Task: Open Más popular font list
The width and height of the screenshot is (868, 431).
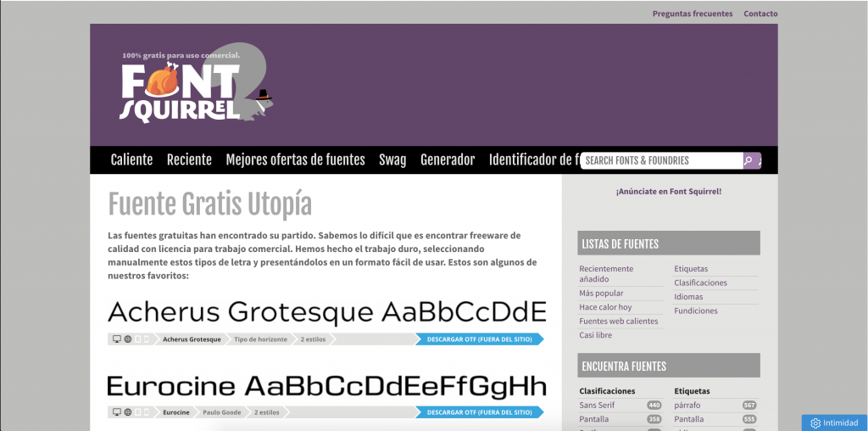Action: (x=601, y=293)
